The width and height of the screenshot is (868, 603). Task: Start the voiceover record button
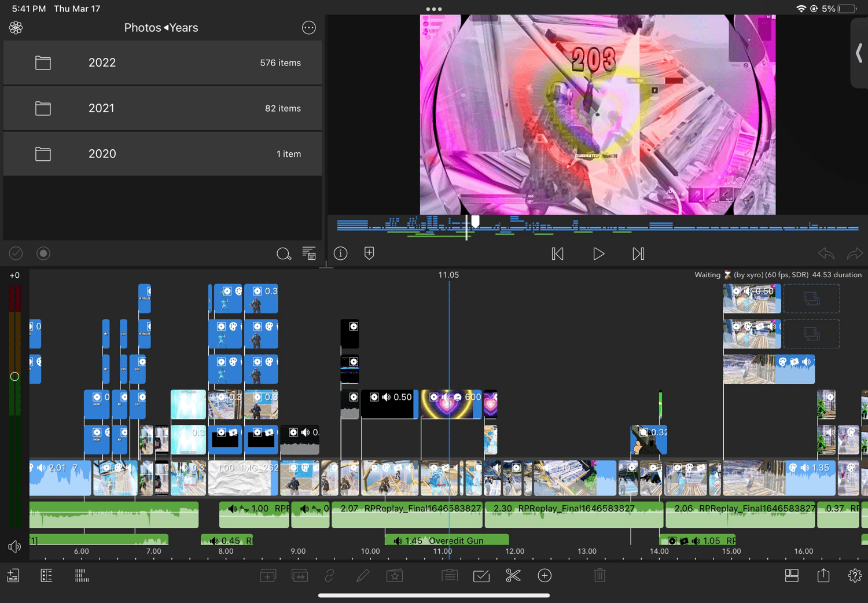click(43, 253)
